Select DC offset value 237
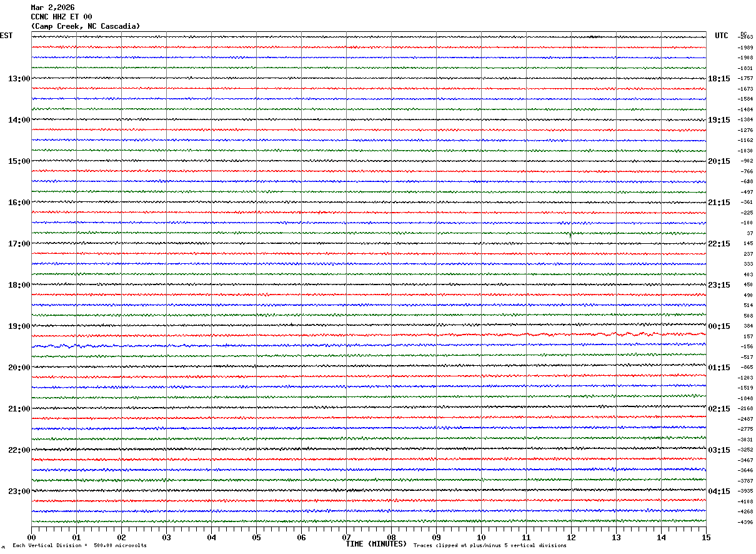756x554 pixels. (749, 254)
